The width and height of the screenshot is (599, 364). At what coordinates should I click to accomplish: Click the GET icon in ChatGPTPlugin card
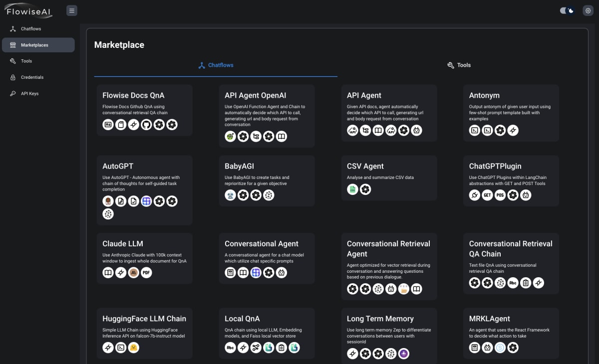tap(488, 195)
